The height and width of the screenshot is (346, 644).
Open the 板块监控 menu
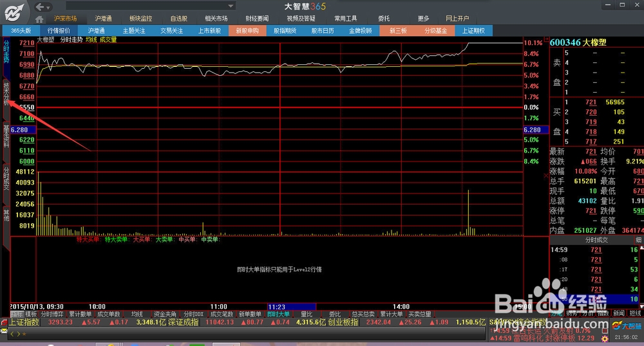pos(140,19)
